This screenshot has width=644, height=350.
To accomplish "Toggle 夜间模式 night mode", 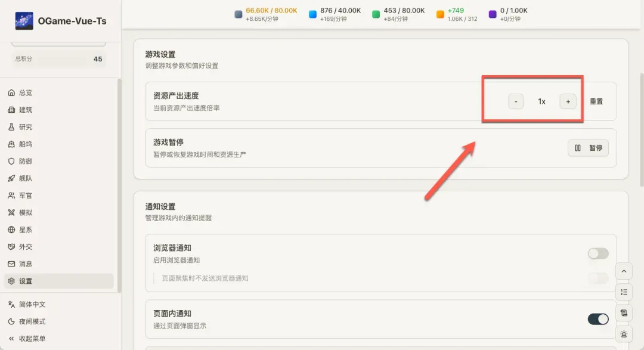I will (x=32, y=321).
